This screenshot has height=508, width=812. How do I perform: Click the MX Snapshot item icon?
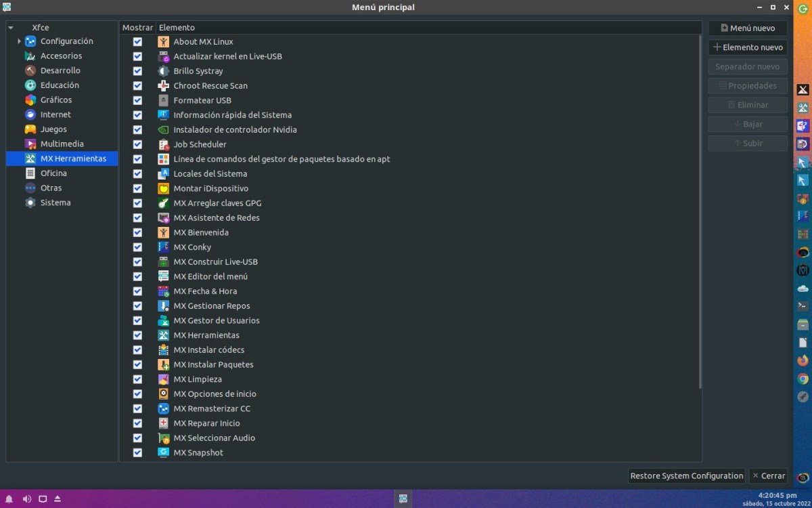coord(163,452)
